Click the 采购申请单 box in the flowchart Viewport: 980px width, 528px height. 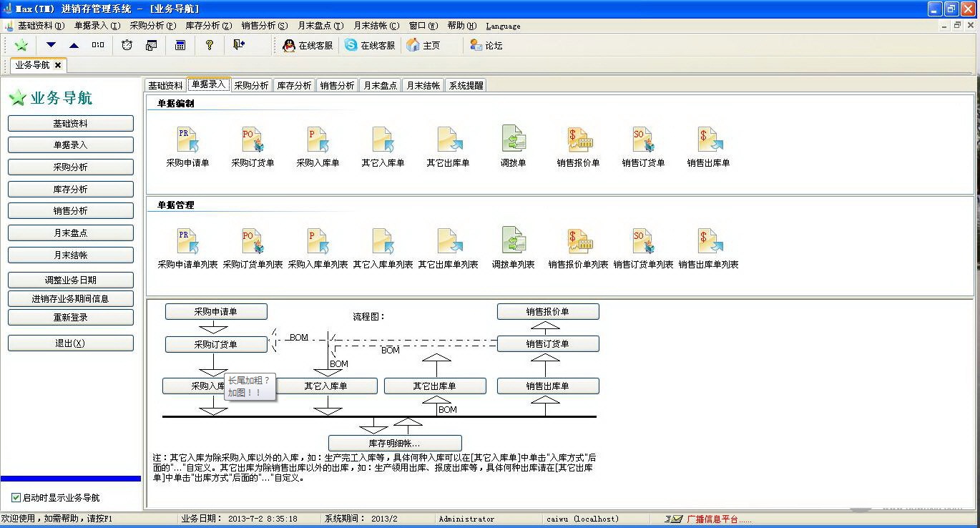(x=216, y=312)
